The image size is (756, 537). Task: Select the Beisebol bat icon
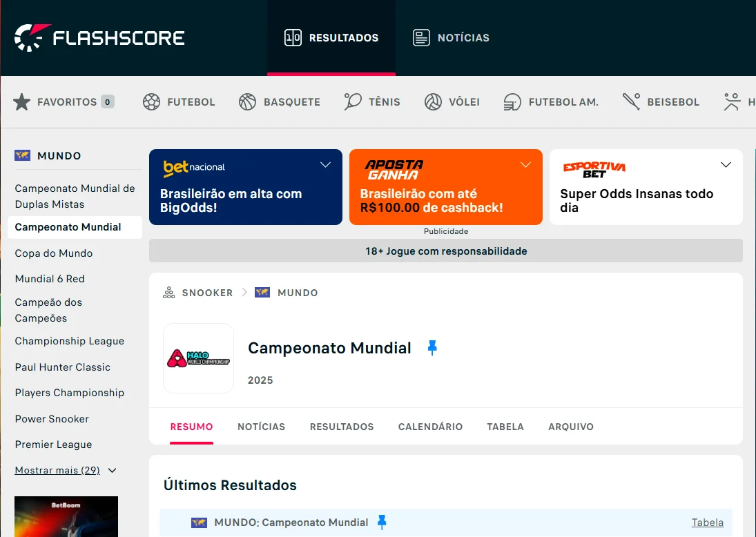(x=631, y=102)
